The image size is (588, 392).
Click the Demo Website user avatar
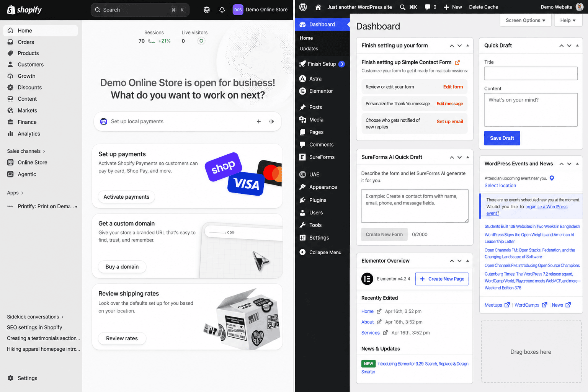click(580, 7)
